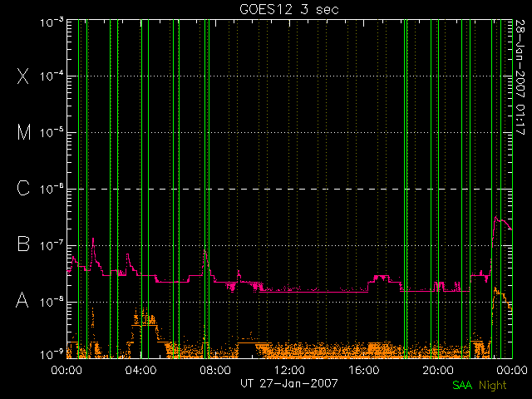Click the GOES12 3 sec plot title

tap(289, 9)
